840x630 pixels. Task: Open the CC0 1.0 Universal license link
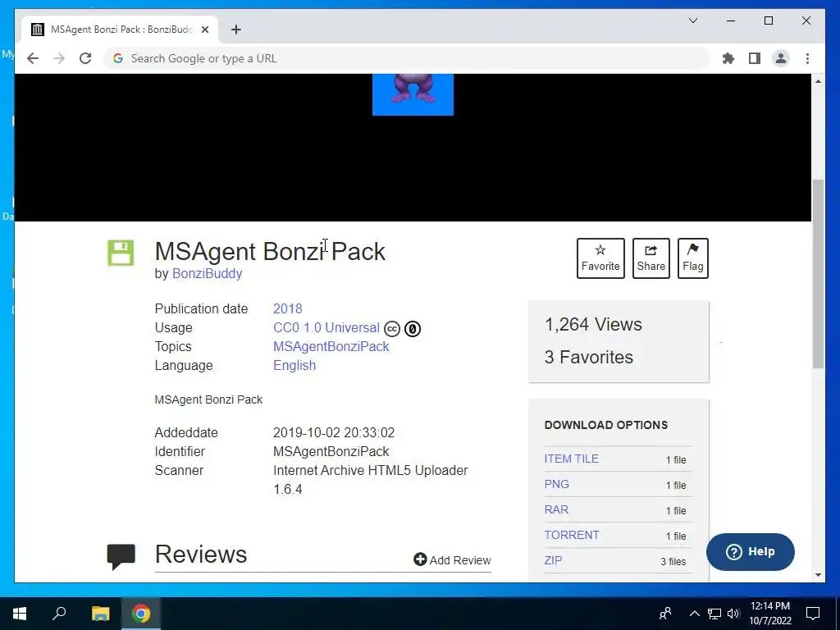(x=326, y=327)
